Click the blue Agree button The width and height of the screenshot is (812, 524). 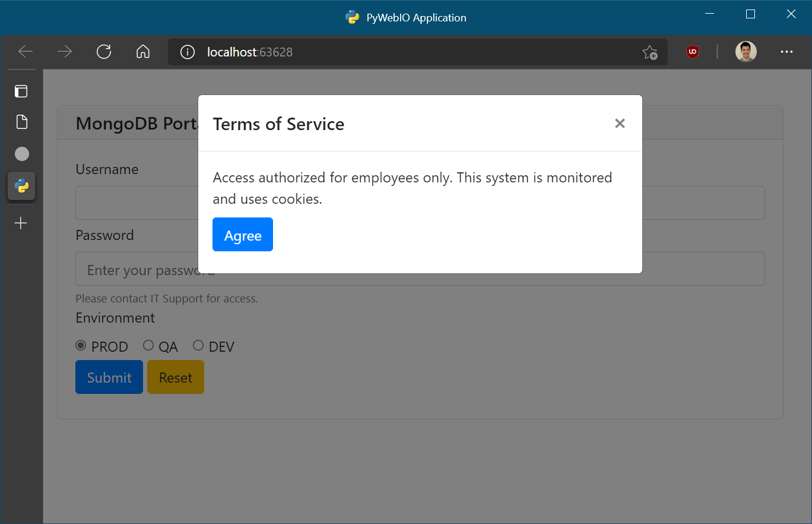click(x=243, y=235)
